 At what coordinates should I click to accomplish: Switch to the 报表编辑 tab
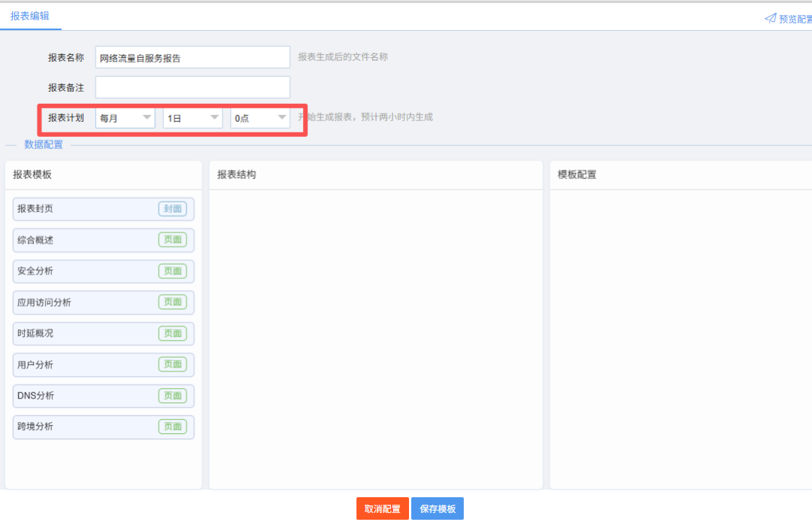(30, 16)
